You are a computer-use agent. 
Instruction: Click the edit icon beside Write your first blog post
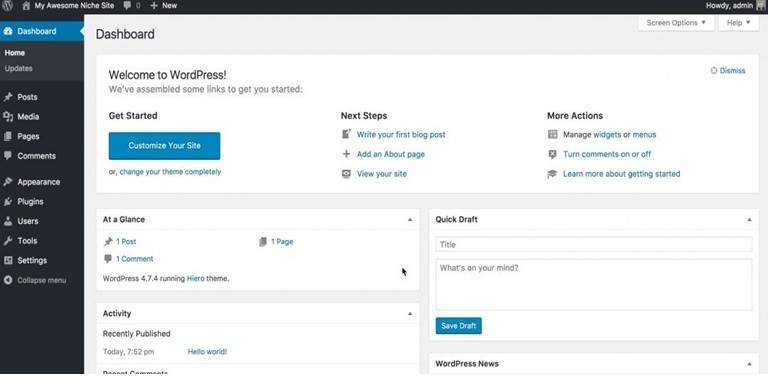(x=346, y=134)
